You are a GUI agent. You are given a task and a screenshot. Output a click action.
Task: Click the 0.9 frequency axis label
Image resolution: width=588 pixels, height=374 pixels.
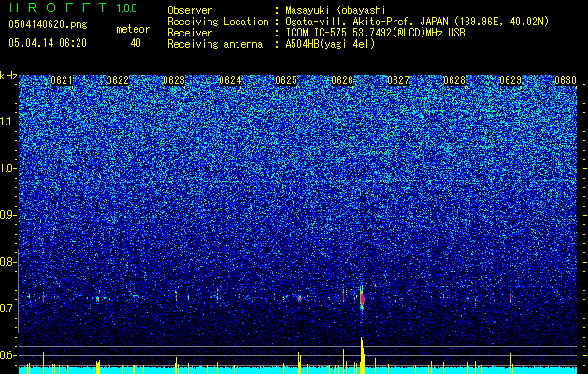(7, 215)
